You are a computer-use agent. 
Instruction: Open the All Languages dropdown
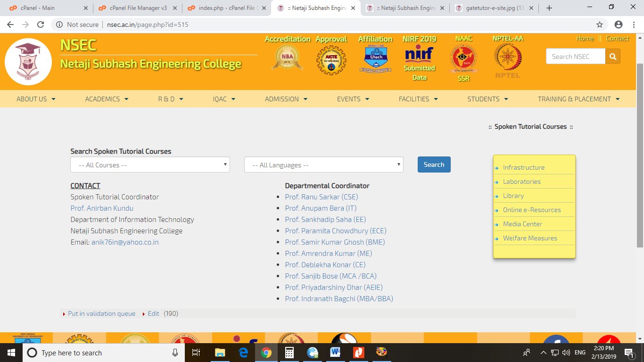323,165
